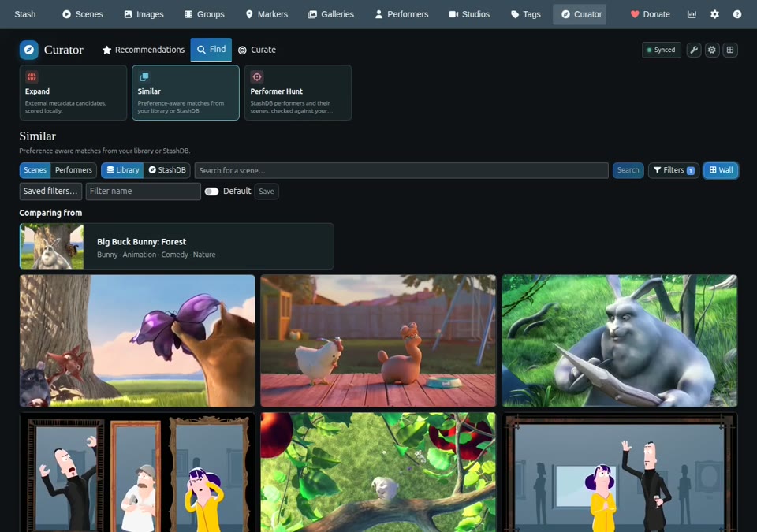Viewport: 757px width, 532px height.
Task: Open Stash settings gear in navbar
Action: 714,14
